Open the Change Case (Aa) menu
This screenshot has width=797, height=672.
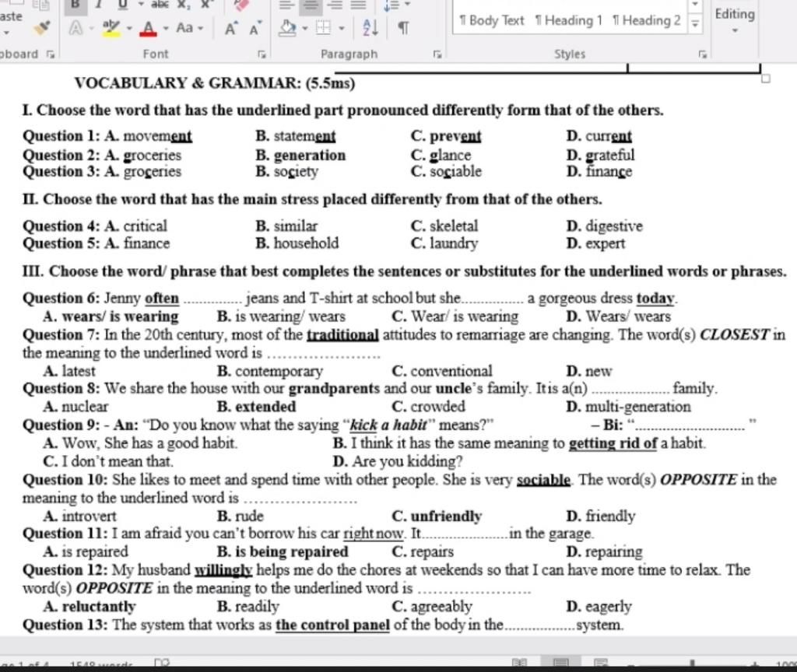point(189,27)
